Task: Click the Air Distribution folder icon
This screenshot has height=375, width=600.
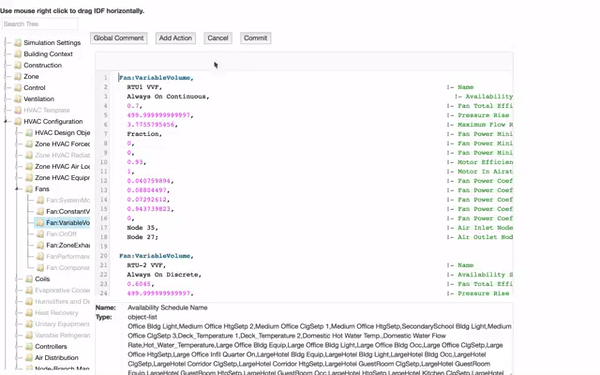Action: (x=29, y=358)
